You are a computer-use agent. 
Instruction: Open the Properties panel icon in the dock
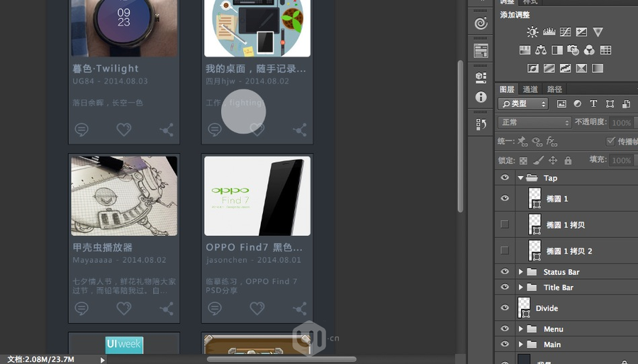(481, 51)
